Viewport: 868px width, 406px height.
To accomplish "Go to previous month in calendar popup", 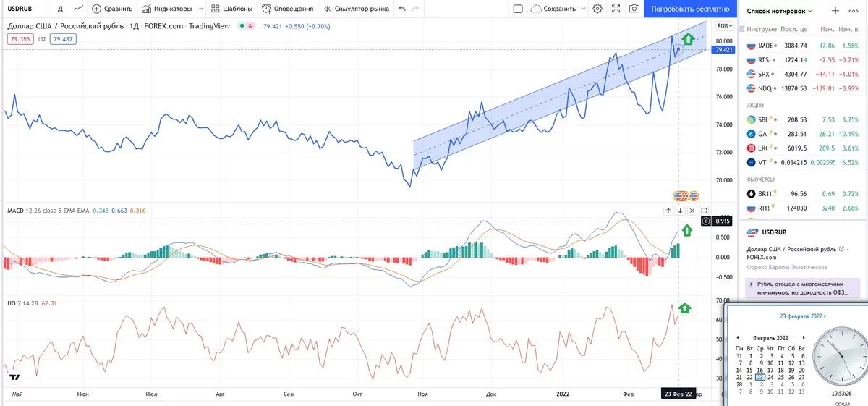I will tap(737, 337).
